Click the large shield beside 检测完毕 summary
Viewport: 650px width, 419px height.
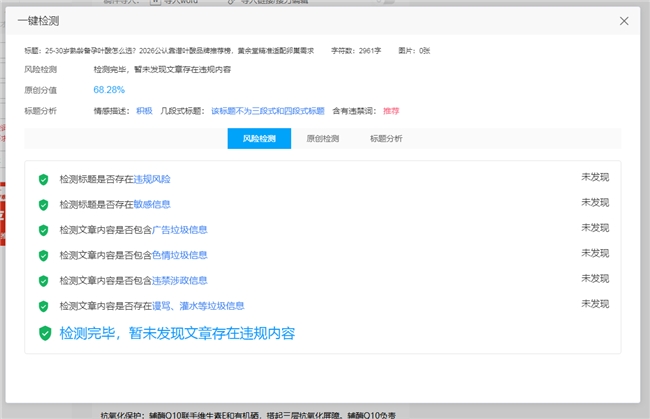pos(44,333)
